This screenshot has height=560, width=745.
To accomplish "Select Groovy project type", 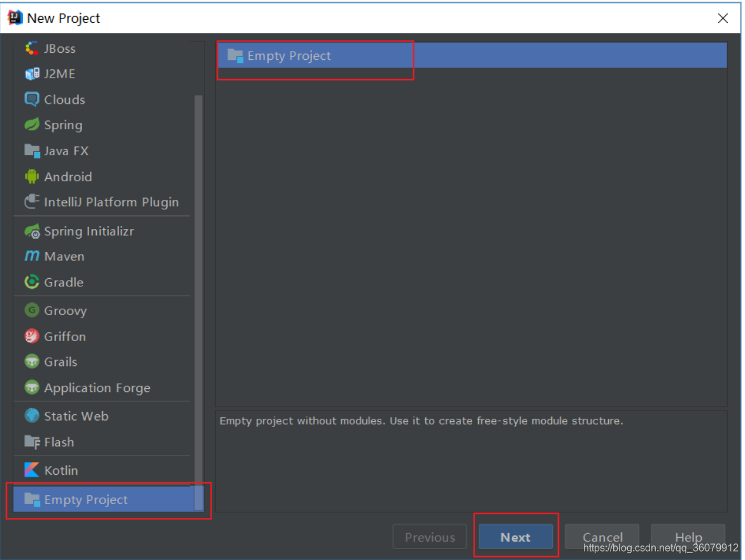I will (x=102, y=311).
